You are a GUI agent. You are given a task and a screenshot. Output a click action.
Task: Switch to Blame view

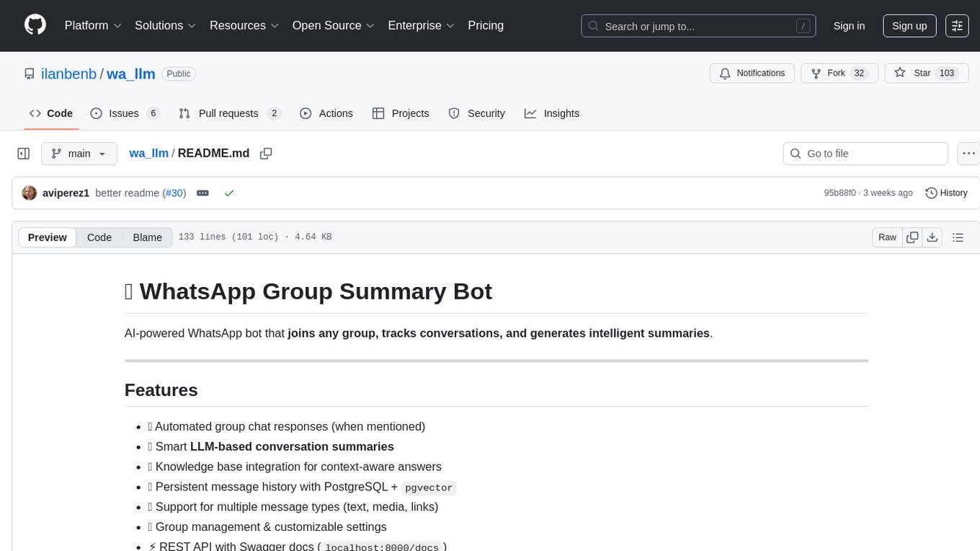pos(147,237)
